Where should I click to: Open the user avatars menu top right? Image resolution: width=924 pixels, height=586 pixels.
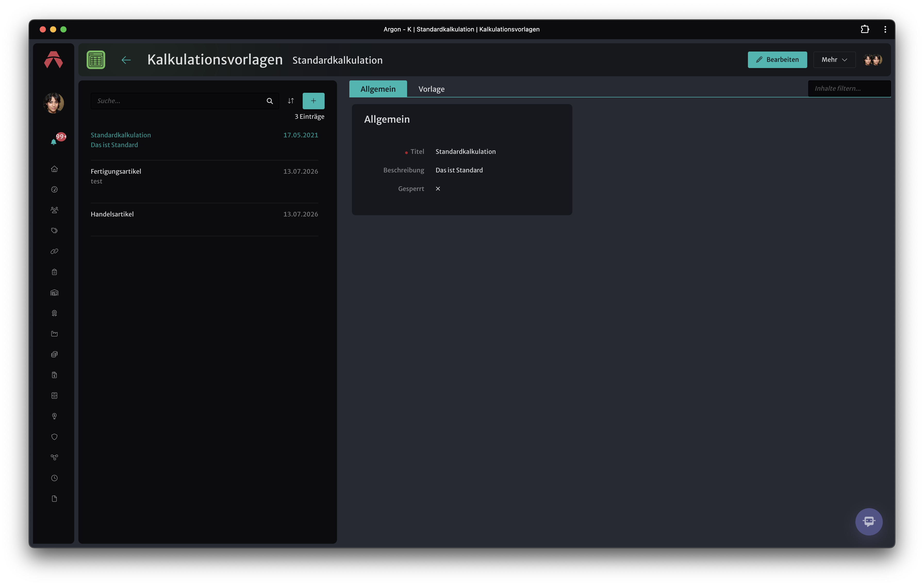tap(873, 60)
